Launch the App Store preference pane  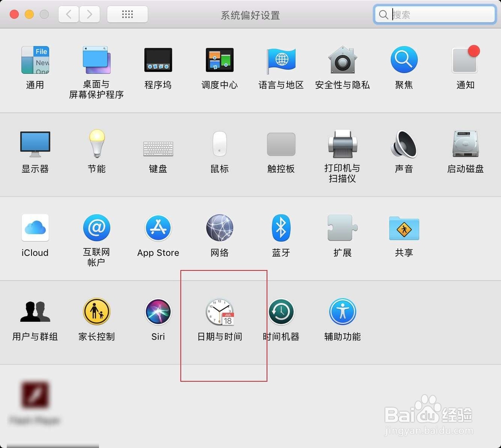point(158,228)
